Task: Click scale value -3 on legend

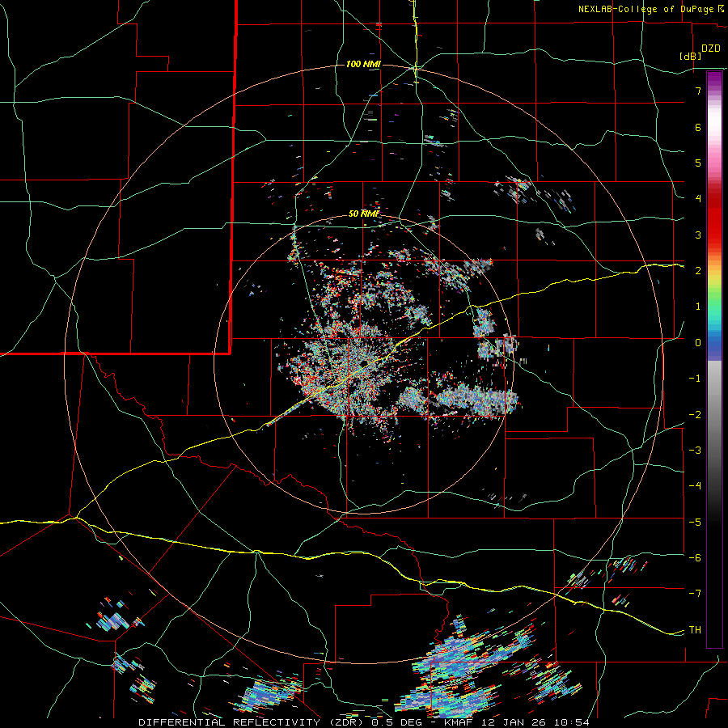Action: point(695,451)
